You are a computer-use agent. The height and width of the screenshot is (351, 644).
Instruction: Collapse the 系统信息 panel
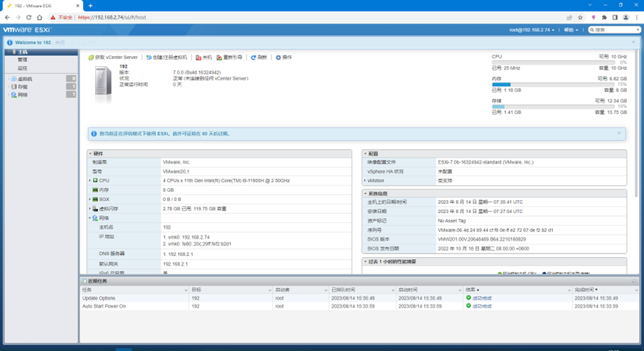coord(365,193)
